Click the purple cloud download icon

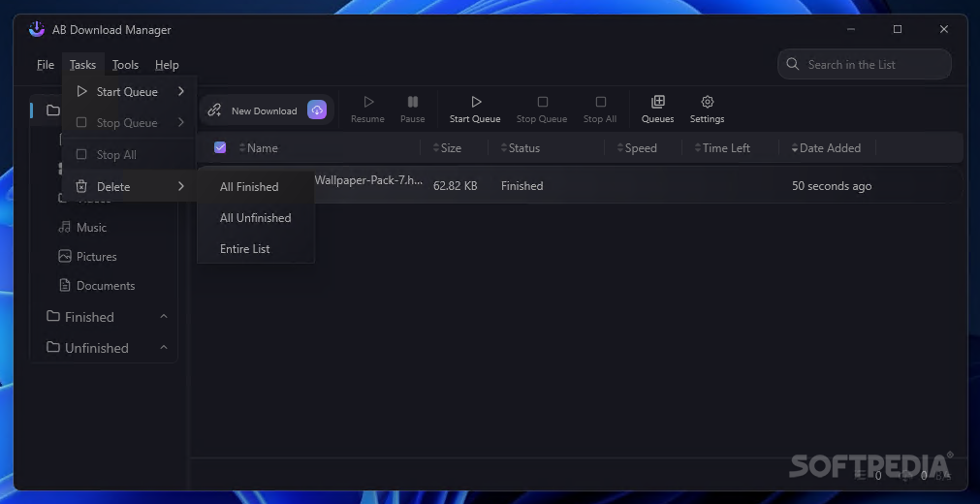tap(317, 110)
